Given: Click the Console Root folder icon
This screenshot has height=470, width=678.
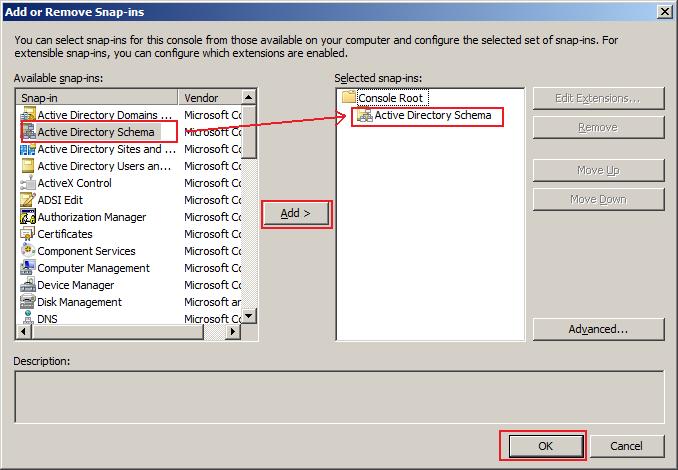Looking at the screenshot, I should coord(349,97).
